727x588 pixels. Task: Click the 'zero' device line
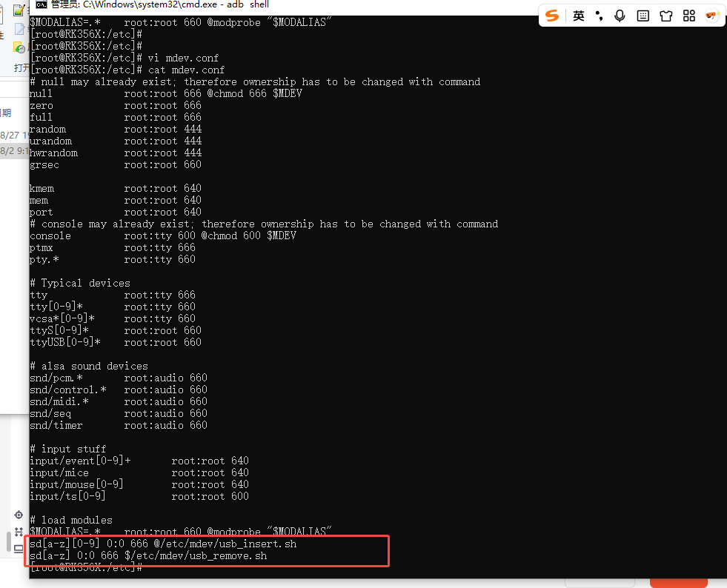[x=116, y=106]
